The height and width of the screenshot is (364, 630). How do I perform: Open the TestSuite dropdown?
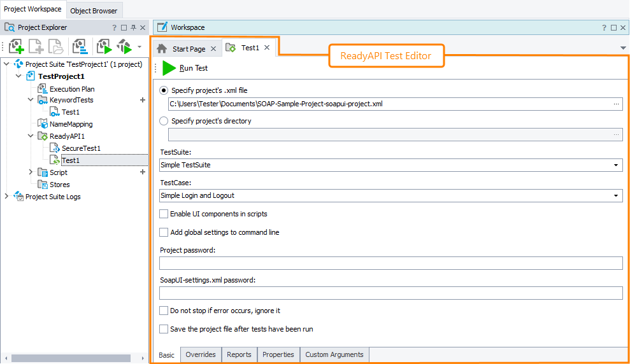coord(616,165)
